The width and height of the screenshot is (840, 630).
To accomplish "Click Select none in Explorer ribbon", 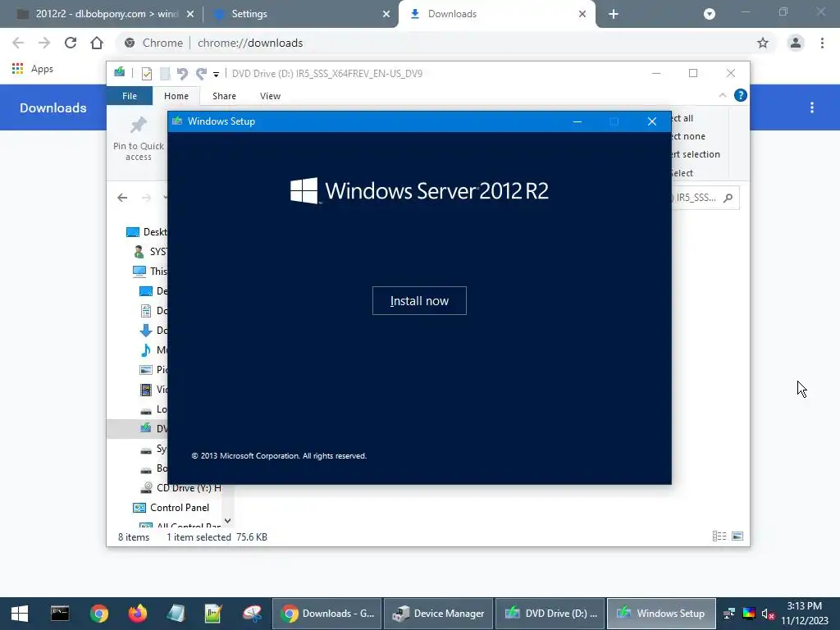I will 688,137.
